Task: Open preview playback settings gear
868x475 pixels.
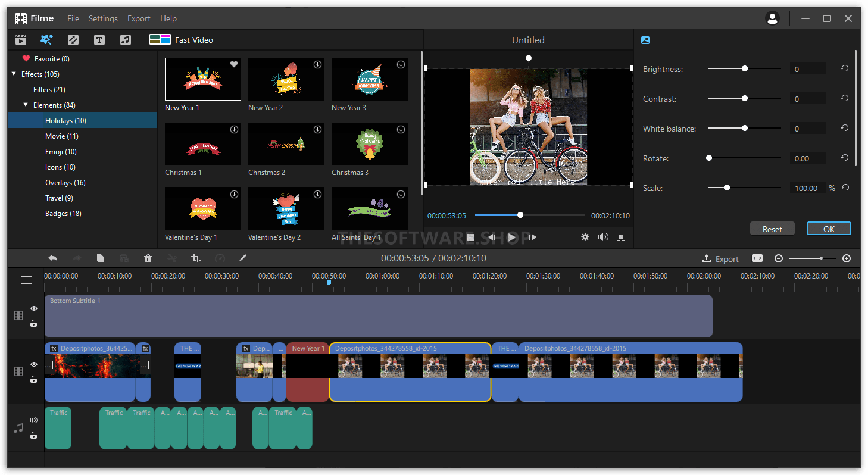Action: tap(585, 236)
